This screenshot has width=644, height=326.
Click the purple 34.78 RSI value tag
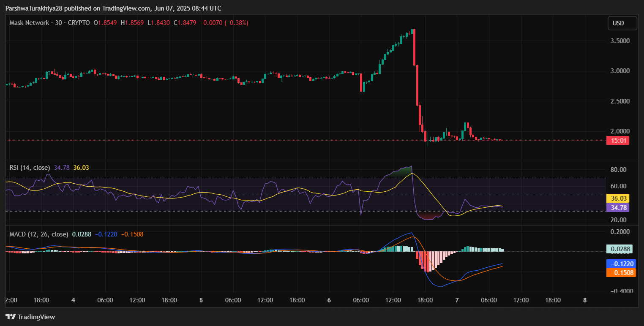(x=617, y=207)
